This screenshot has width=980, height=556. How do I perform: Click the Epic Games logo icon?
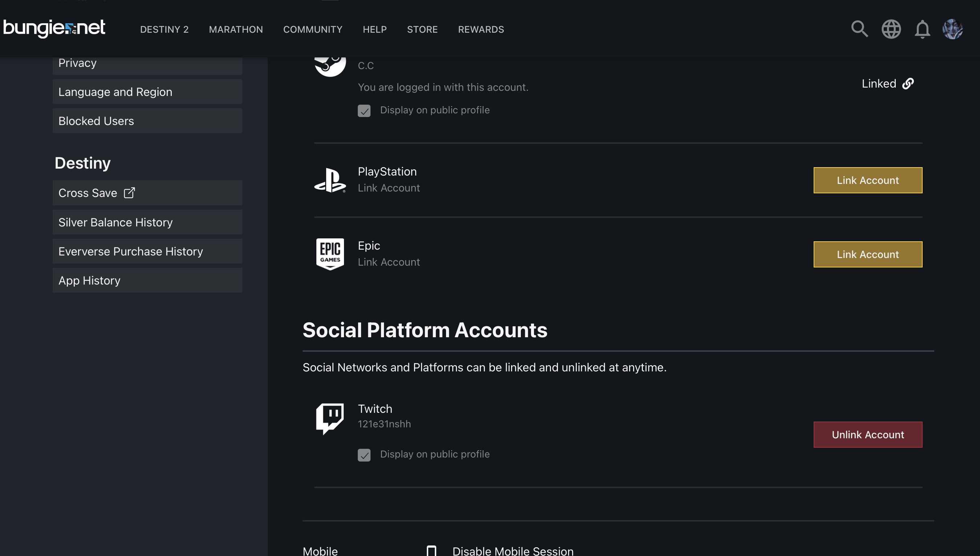(x=330, y=254)
